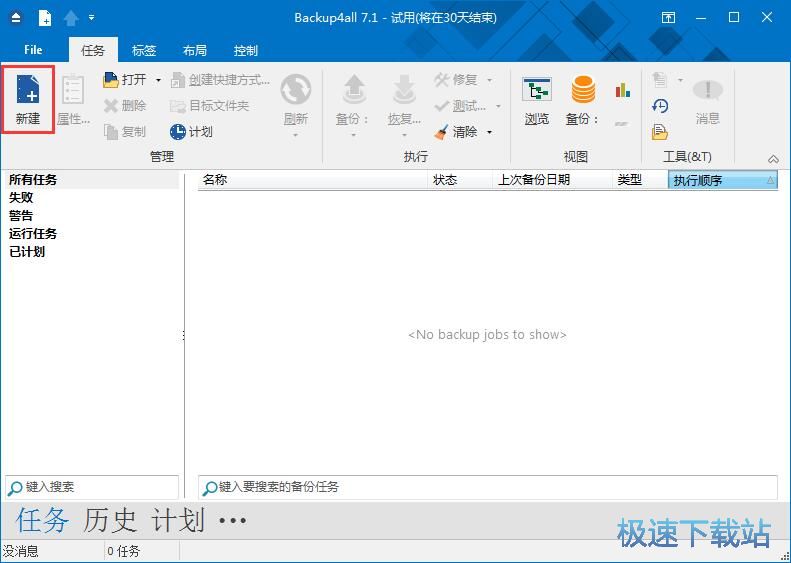Click the 修复 repair tools button
791x563 pixels.
pos(456,80)
